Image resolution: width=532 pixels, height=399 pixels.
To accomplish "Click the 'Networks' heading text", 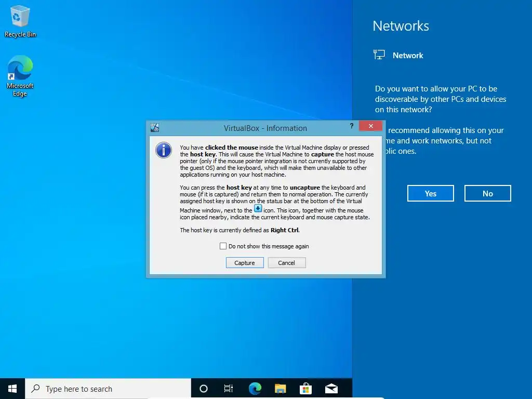I will pyautogui.click(x=401, y=26).
